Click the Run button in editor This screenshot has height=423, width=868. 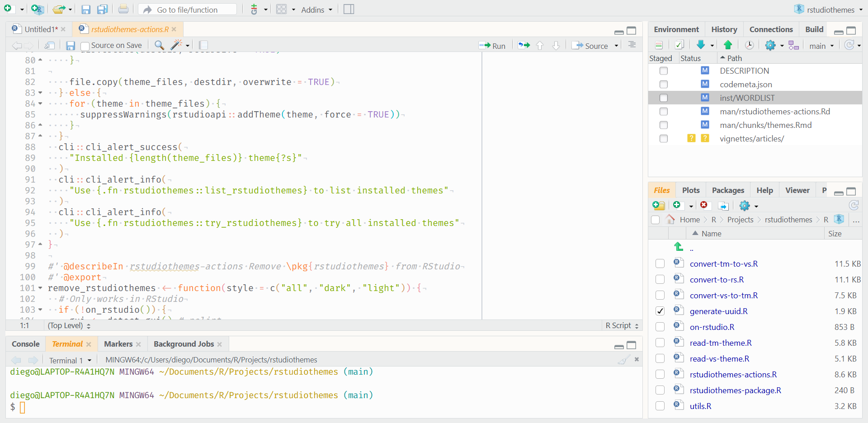tap(493, 46)
